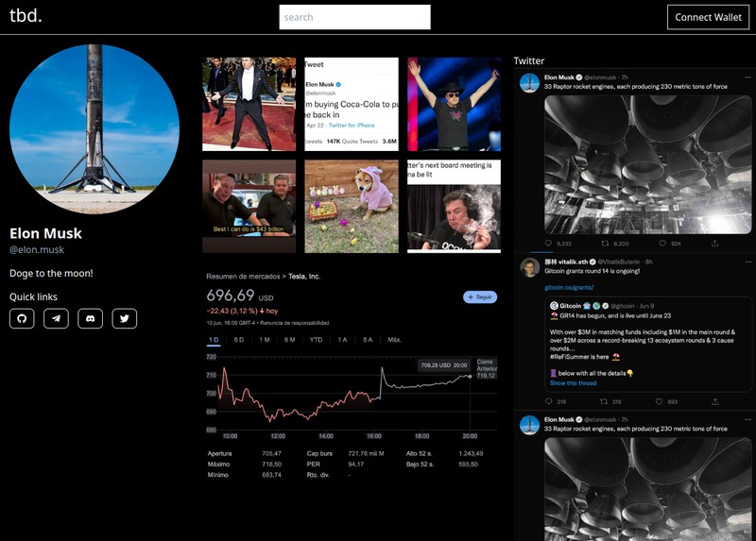The width and height of the screenshot is (756, 541).
Task: Open the bottom Raptor engines image
Action: (x=647, y=489)
